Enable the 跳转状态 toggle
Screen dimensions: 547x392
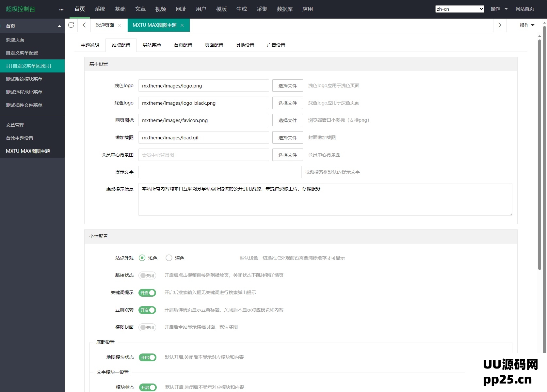point(147,275)
